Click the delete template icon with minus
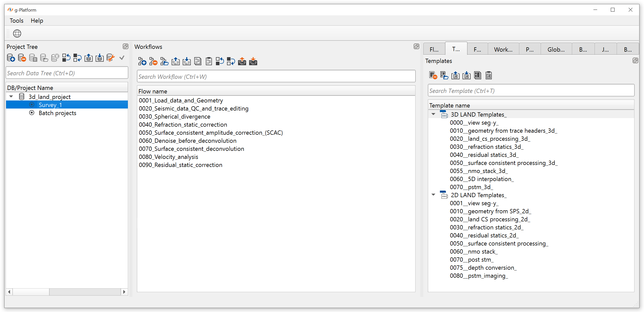This screenshot has width=644, height=312. click(433, 75)
